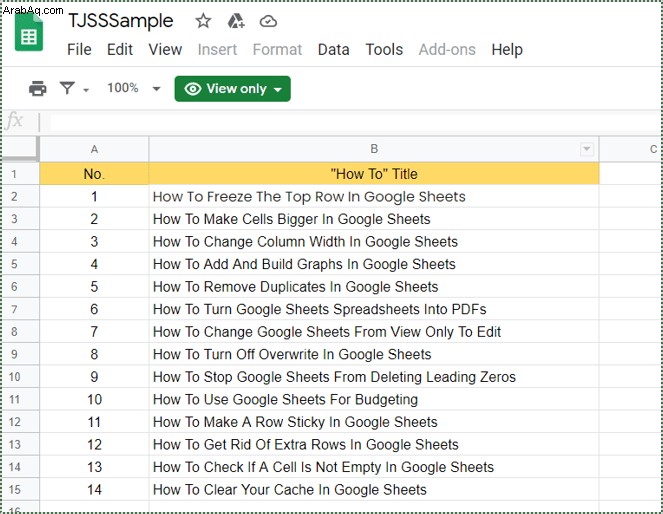Image resolution: width=663 pixels, height=514 pixels.
Task: Open the Insert menu
Action: (217, 49)
